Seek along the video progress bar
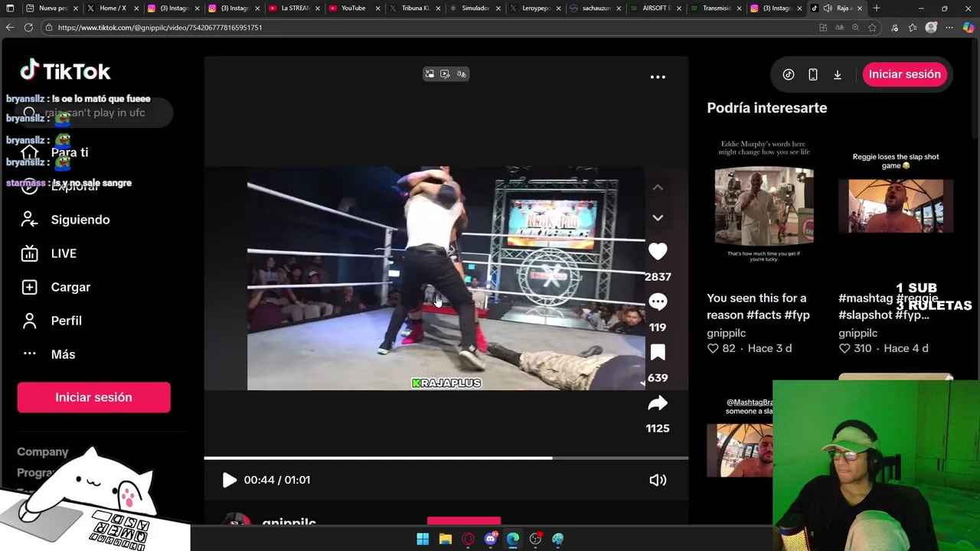The height and width of the screenshot is (551, 980). 446,458
